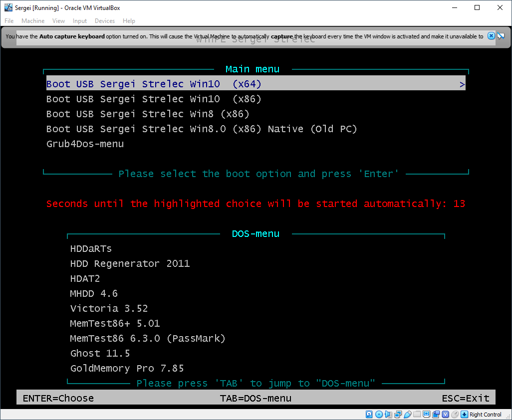Click TAB=DOS-menu in the bottom bar
The image size is (512, 420).
point(256,399)
